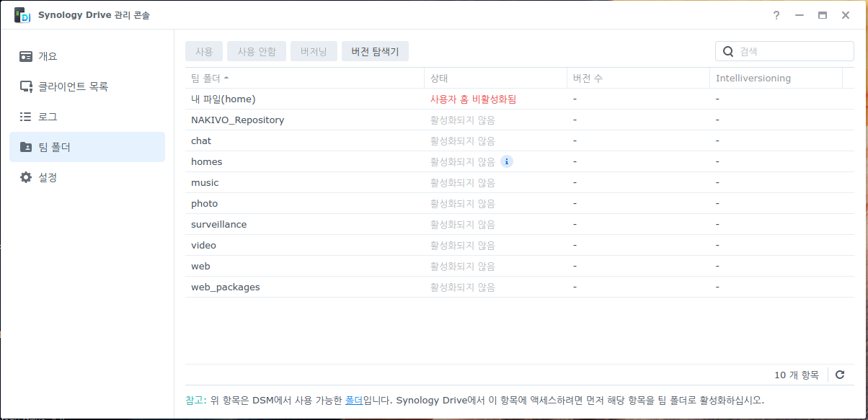
Task: Click the 상태 column header
Action: click(x=495, y=78)
